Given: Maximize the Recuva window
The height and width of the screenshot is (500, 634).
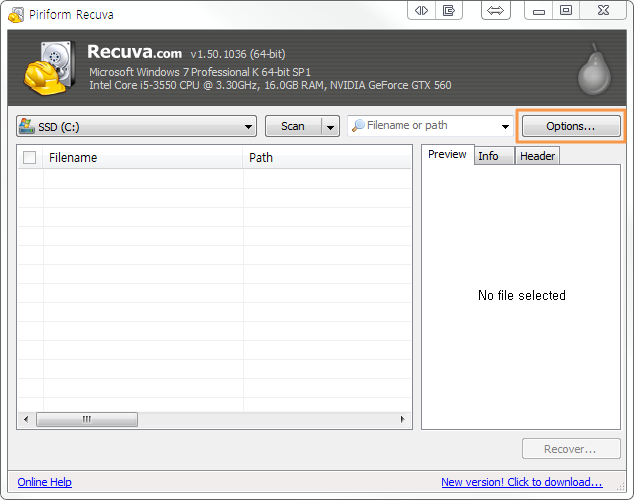Looking at the screenshot, I should 566,11.
